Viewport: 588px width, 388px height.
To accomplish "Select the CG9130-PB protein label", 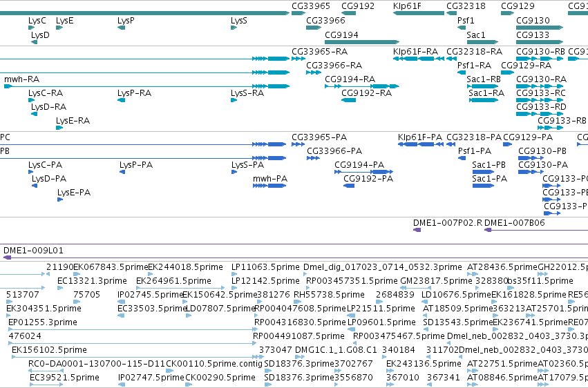I will pyautogui.click(x=542, y=151).
